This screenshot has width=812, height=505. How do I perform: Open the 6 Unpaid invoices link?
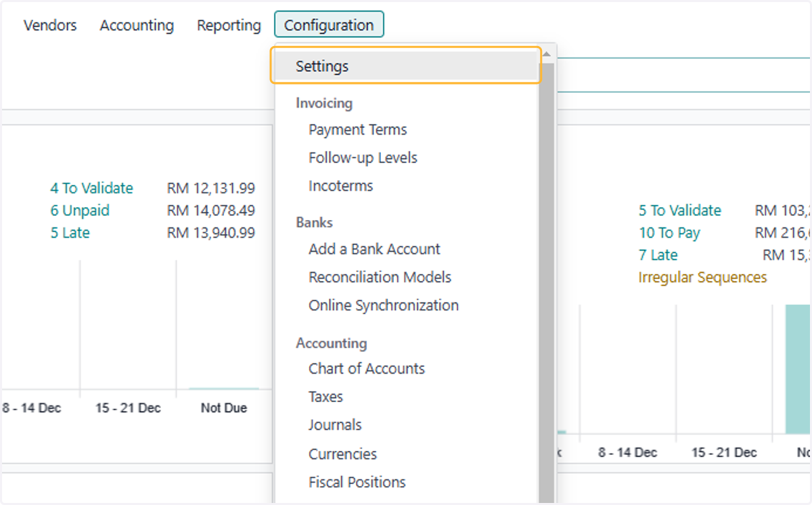tap(79, 211)
